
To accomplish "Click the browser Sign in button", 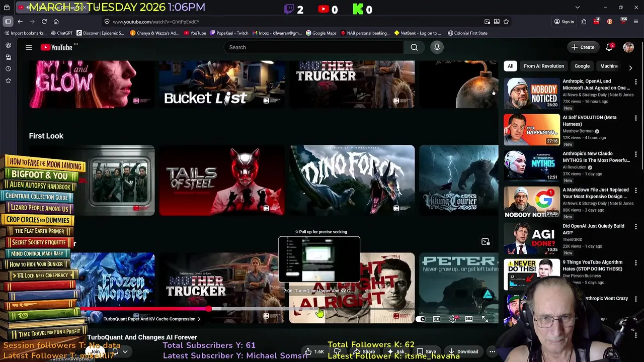I will [x=564, y=22].
